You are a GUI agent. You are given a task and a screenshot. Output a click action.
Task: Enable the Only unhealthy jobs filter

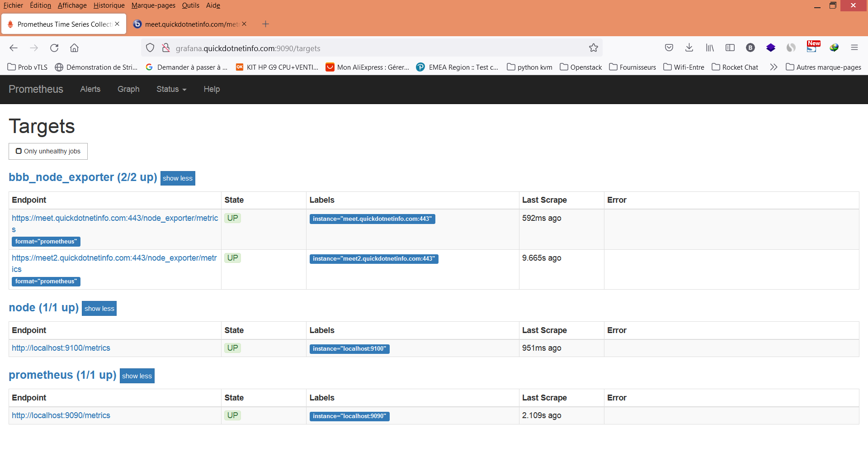click(x=48, y=151)
